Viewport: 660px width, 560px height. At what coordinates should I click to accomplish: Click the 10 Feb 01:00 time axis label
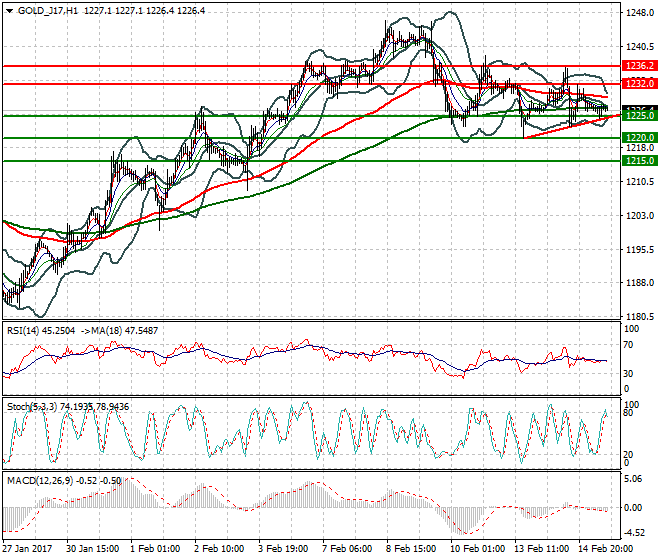[477, 549]
